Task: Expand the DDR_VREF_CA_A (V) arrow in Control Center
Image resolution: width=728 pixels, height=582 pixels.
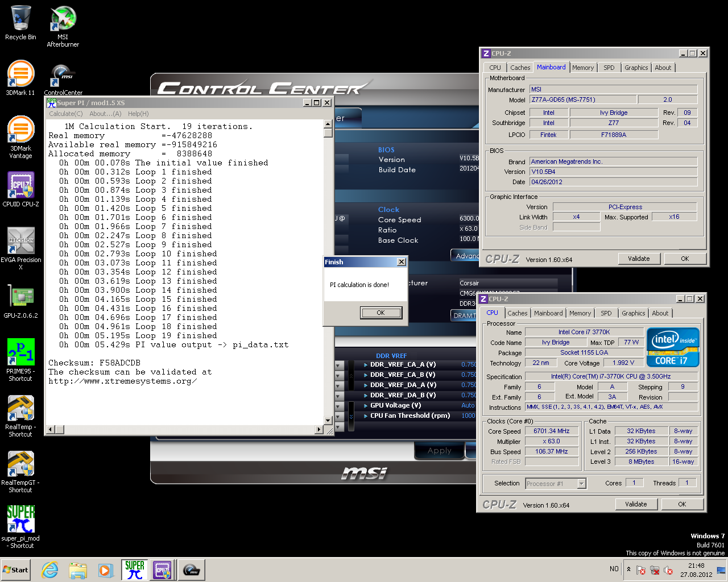Action: (x=366, y=365)
